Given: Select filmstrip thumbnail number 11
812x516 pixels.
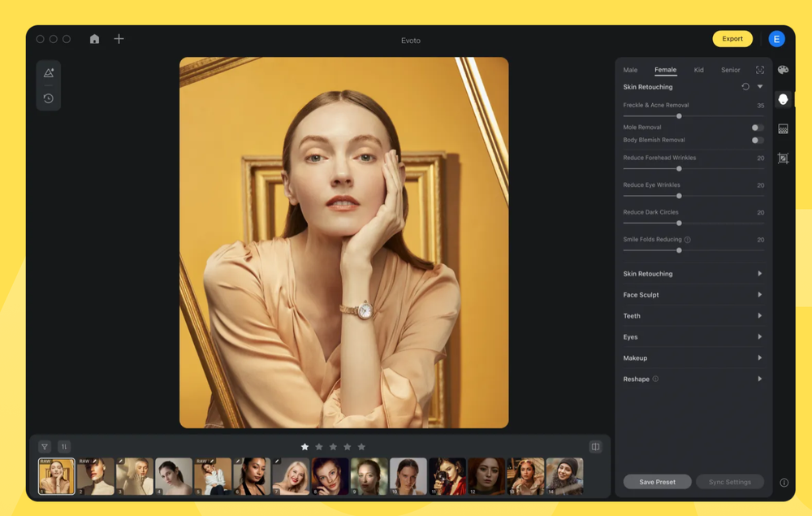Looking at the screenshot, I should pyautogui.click(x=447, y=476).
